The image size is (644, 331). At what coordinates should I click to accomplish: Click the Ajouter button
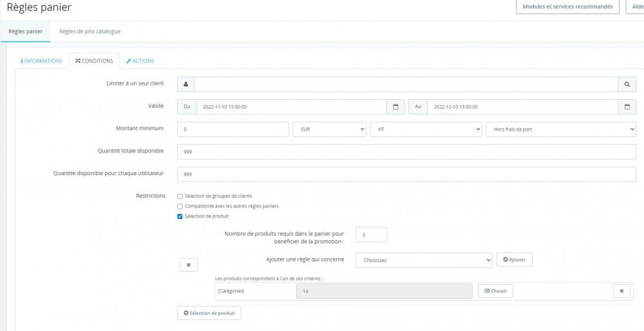tap(514, 260)
